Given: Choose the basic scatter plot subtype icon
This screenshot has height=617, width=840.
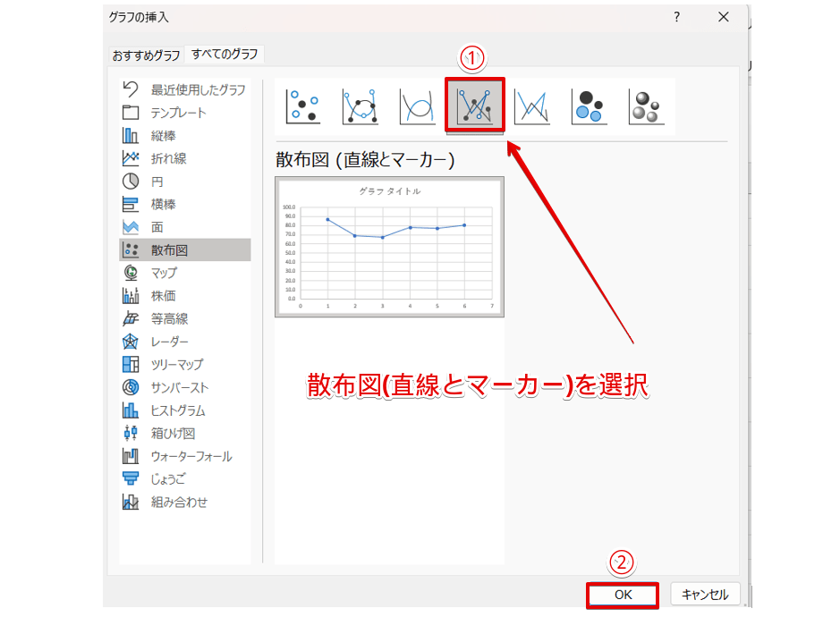Looking at the screenshot, I should (301, 106).
